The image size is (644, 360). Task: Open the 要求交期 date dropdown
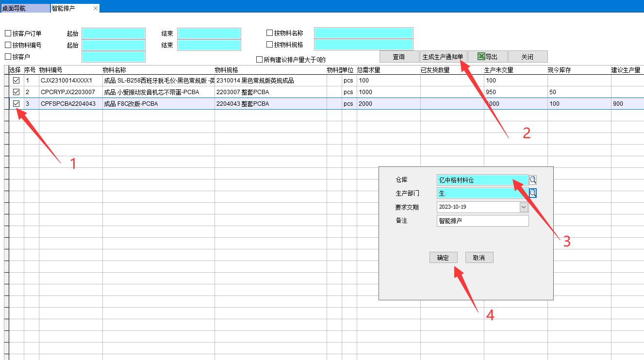click(524, 207)
